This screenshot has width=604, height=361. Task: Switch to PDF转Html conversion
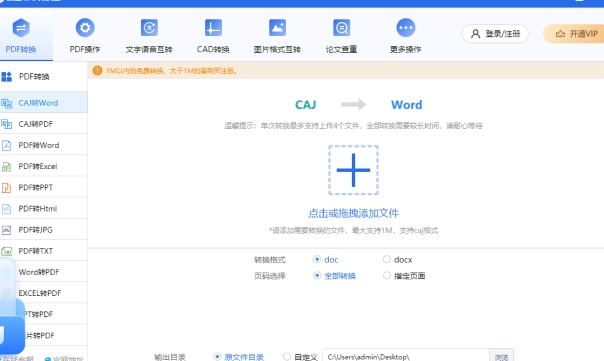point(44,209)
